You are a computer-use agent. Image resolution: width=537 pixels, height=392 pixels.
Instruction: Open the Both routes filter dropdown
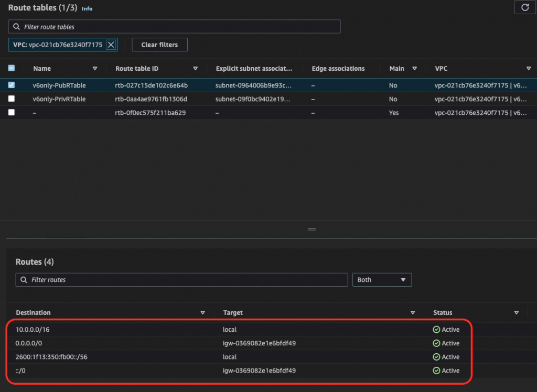[382, 280]
